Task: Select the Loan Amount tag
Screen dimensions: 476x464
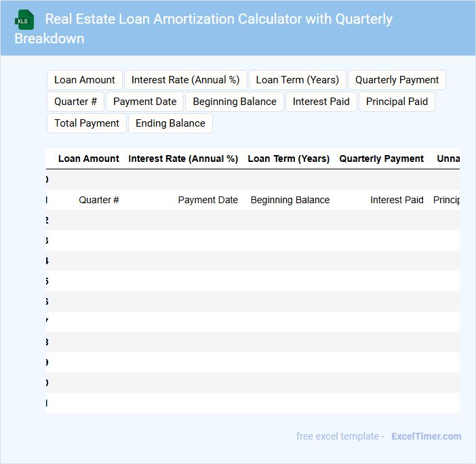Action: 85,80
